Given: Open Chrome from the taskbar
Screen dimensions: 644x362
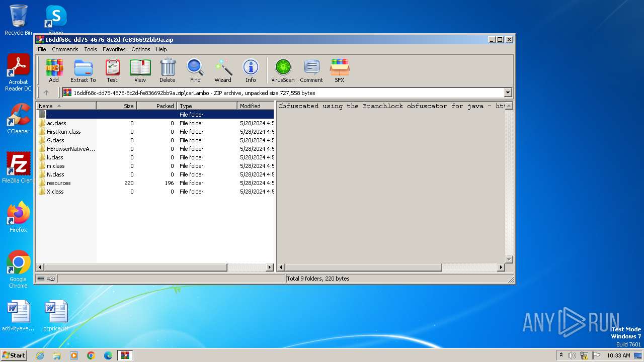Looking at the screenshot, I should coord(91,355).
